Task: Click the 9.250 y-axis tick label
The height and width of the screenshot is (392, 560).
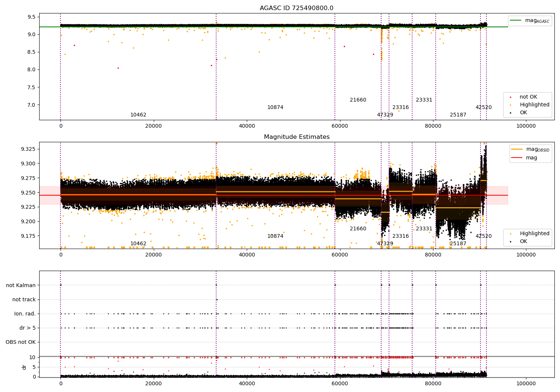Action: coord(28,193)
